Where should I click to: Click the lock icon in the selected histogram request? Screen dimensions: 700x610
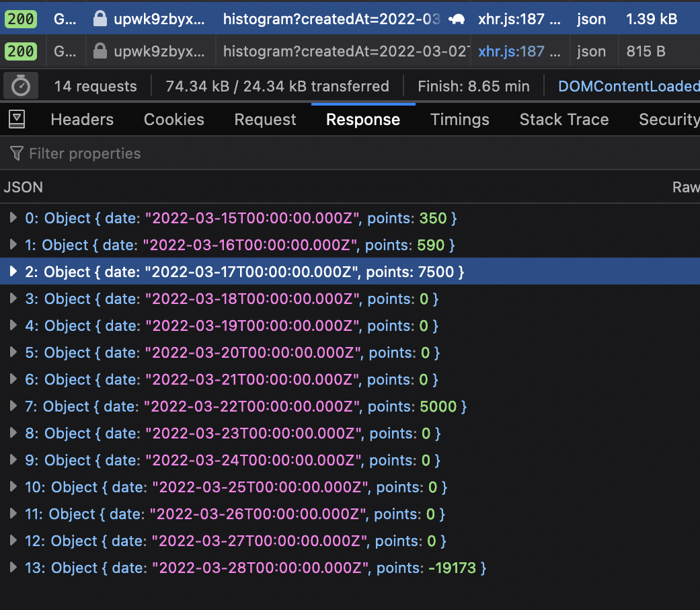coord(100,18)
